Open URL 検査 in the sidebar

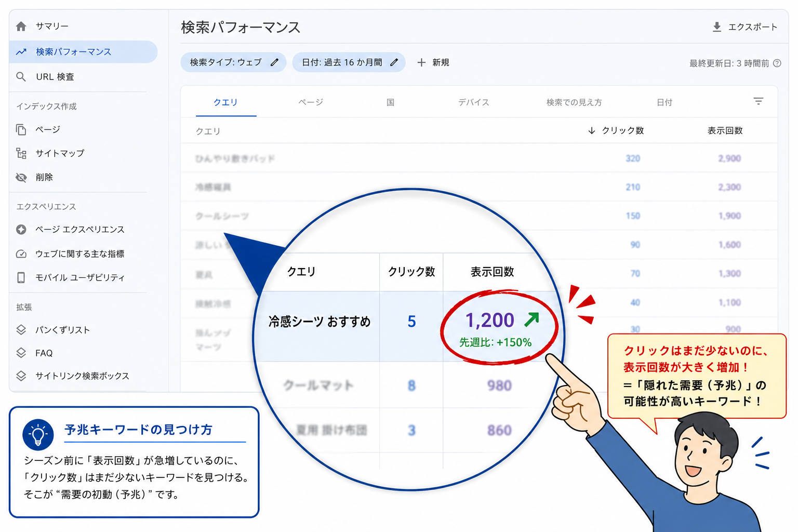pyautogui.click(x=55, y=77)
